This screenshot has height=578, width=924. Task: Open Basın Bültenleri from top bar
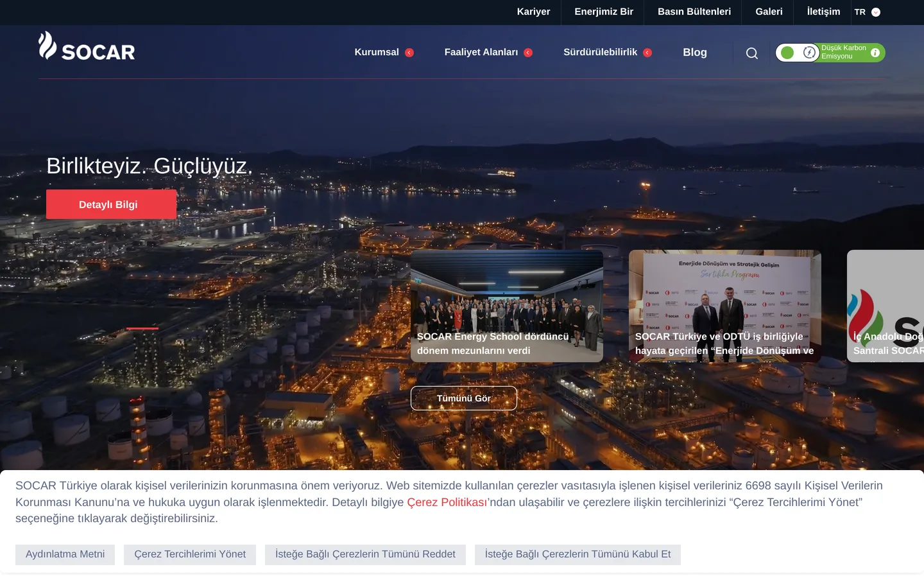coord(694,12)
